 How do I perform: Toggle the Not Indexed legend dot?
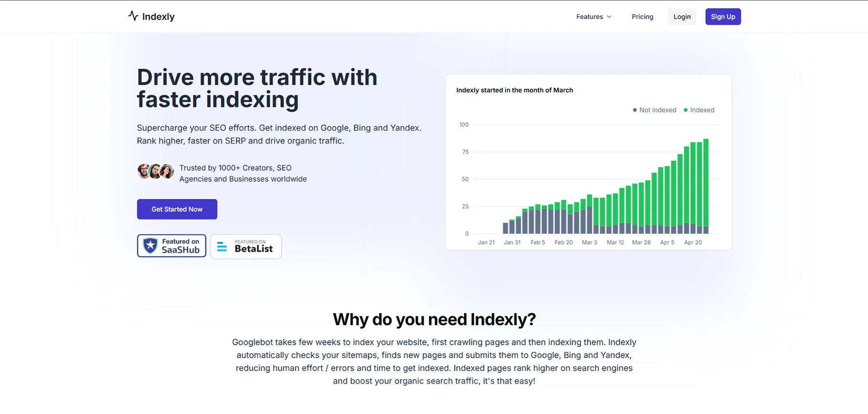point(635,110)
